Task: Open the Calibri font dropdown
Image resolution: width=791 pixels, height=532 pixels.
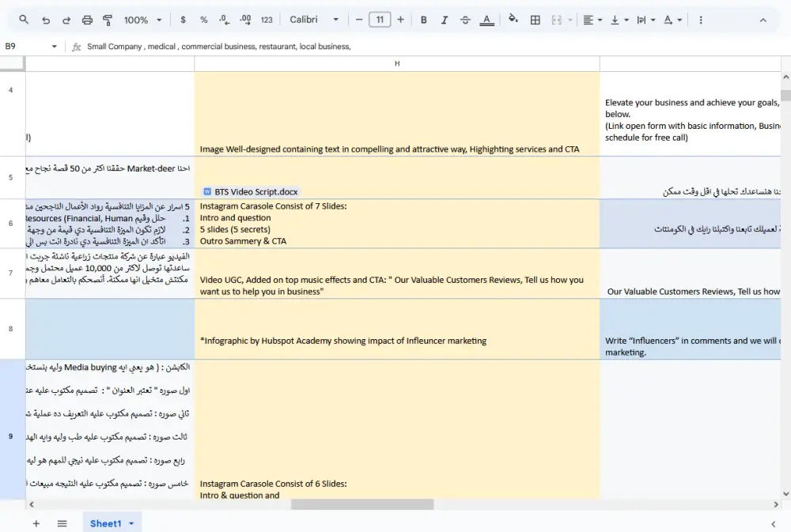Action: coord(314,20)
